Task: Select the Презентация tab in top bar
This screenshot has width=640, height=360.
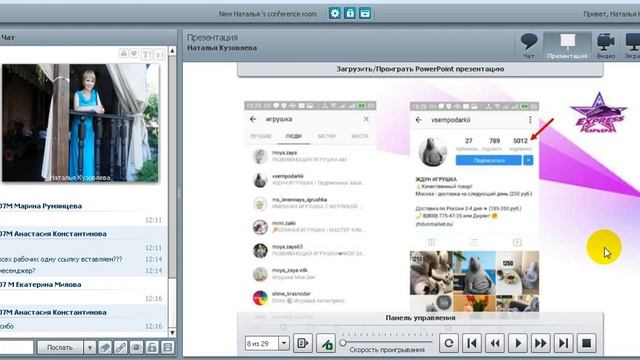Action: [x=567, y=46]
